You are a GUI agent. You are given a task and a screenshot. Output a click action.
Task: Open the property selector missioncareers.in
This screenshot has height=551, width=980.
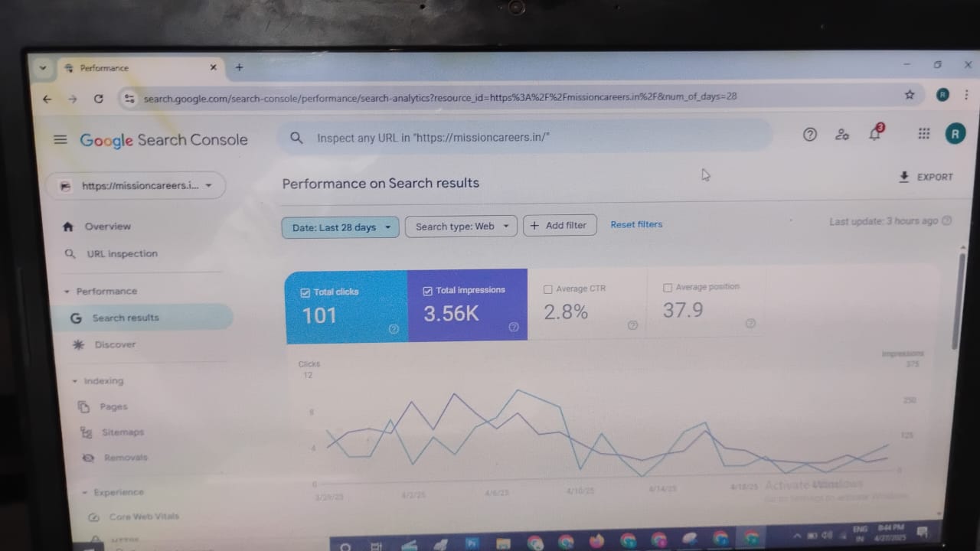click(136, 185)
